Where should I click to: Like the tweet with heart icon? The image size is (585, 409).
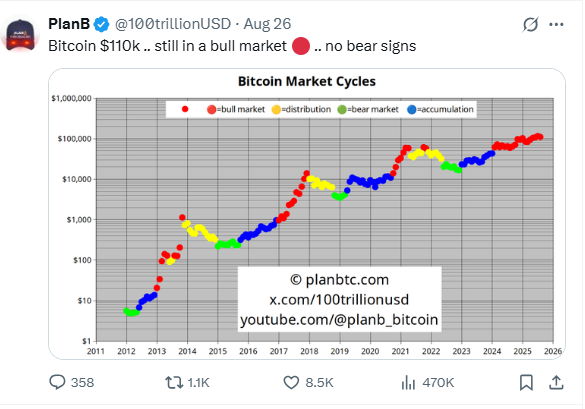(x=291, y=383)
